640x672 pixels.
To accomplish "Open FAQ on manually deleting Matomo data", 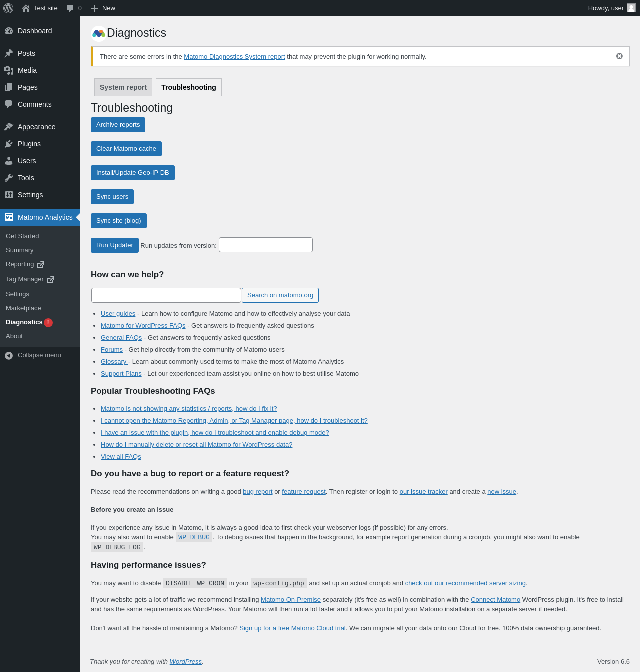I will click(197, 445).
